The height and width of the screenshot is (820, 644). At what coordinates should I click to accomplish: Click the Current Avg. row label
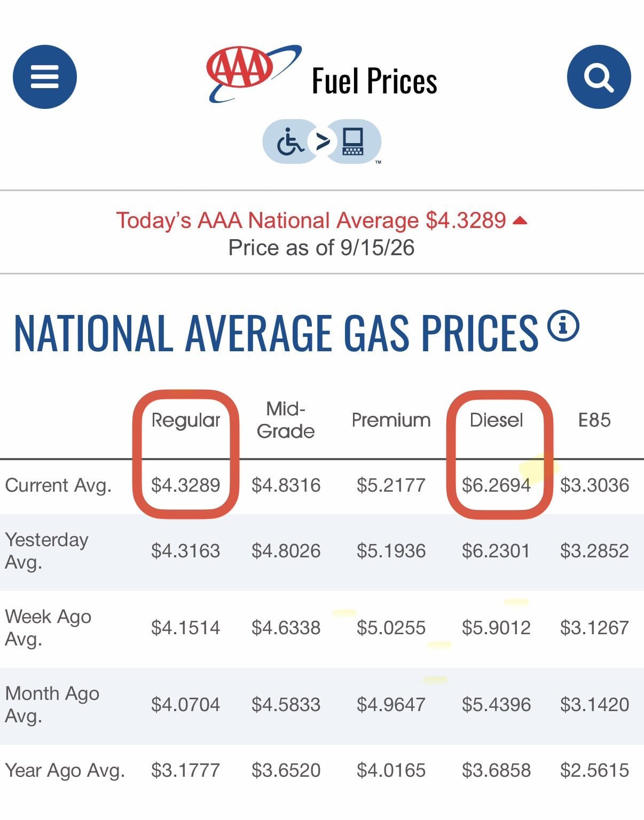click(58, 485)
